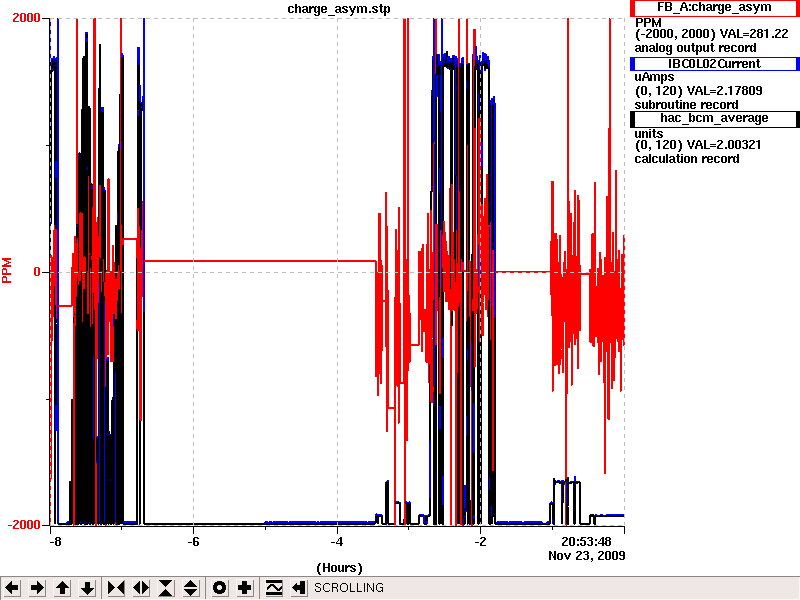The height and width of the screenshot is (600, 800).
Task: Click the units label under hac_bcm_average
Action: (648, 133)
